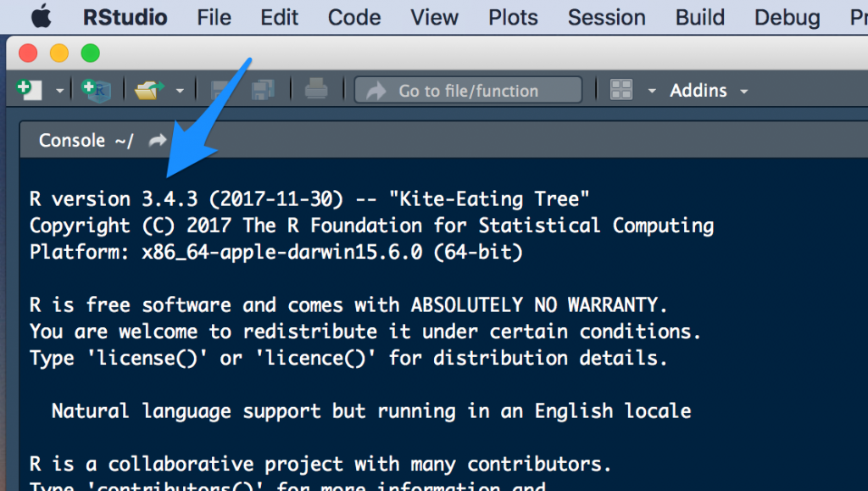The image size is (868, 491).
Task: Click the view working directory arrow icon
Action: coord(158,141)
